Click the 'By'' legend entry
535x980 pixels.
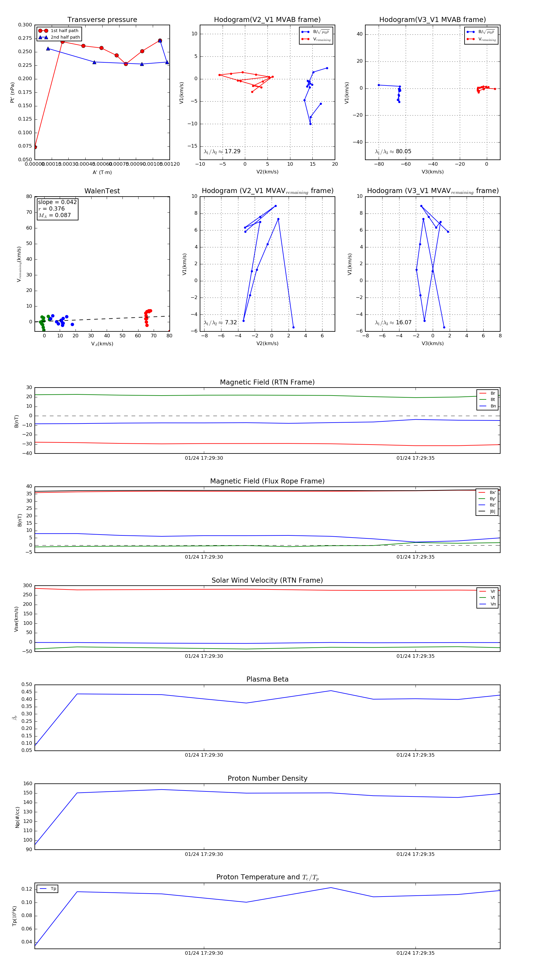487,499
